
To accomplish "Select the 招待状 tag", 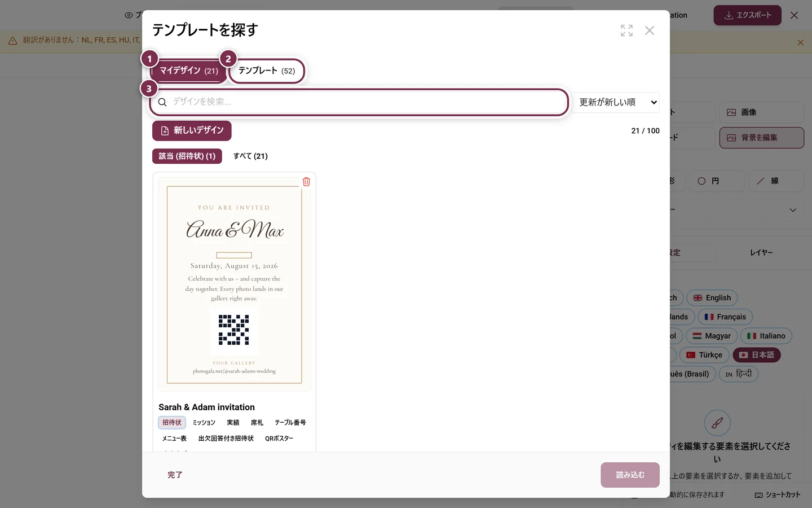I will coord(172,423).
